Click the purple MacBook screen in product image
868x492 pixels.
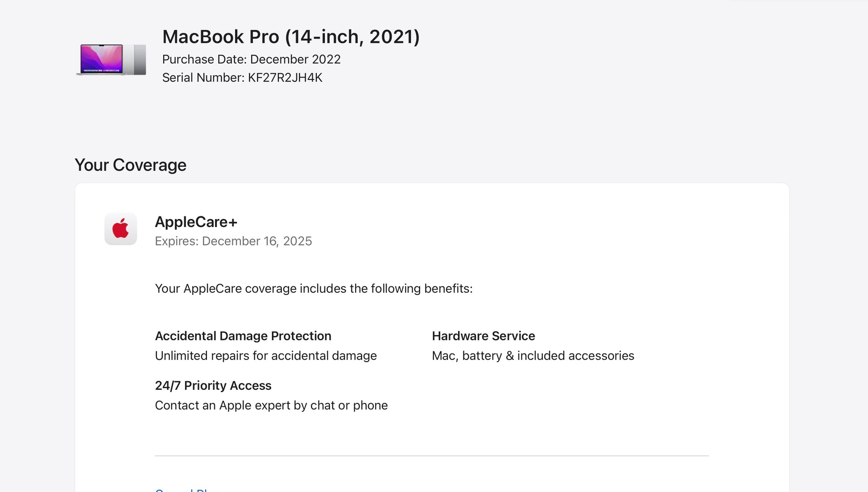(101, 58)
